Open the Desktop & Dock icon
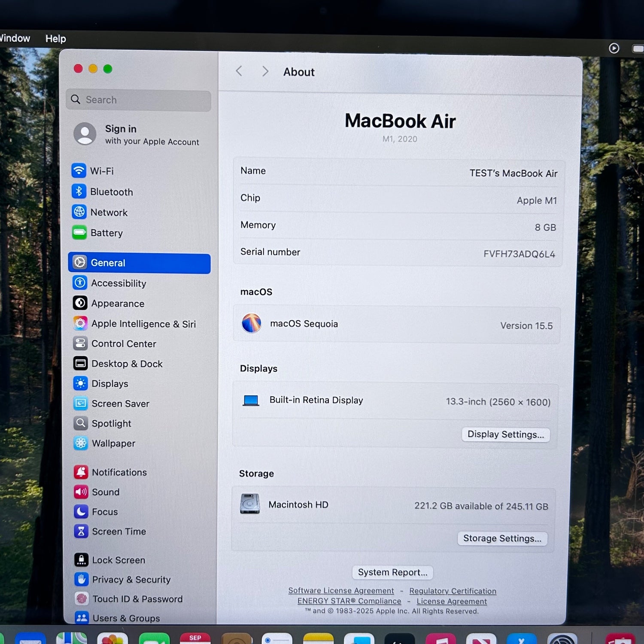The height and width of the screenshot is (644, 644). tap(80, 363)
